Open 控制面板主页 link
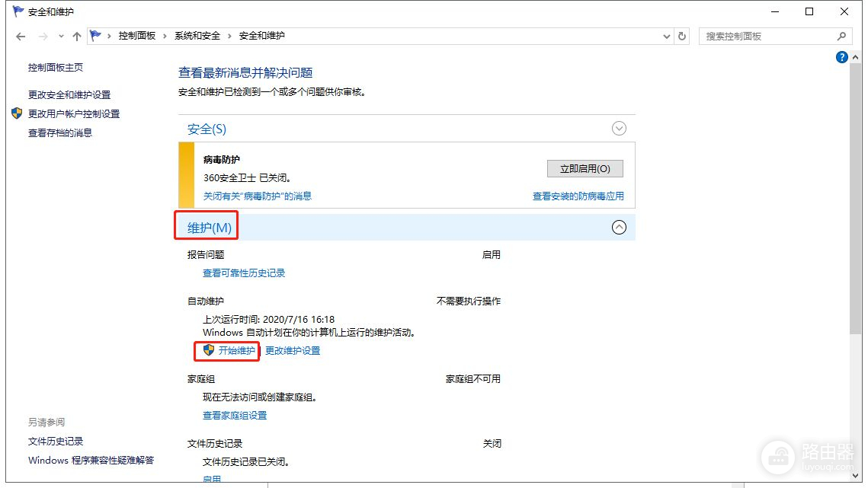Viewport: 868px width, 488px height. [56, 68]
